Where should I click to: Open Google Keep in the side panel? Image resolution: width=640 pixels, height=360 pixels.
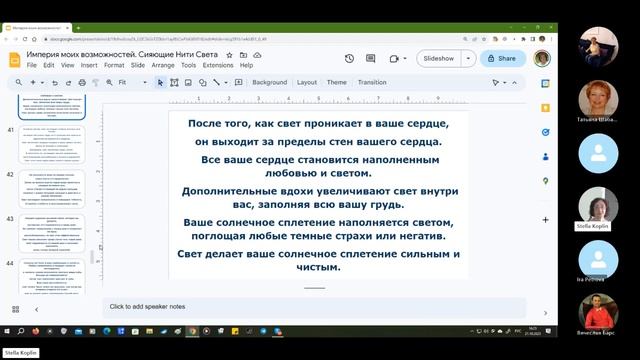545,108
